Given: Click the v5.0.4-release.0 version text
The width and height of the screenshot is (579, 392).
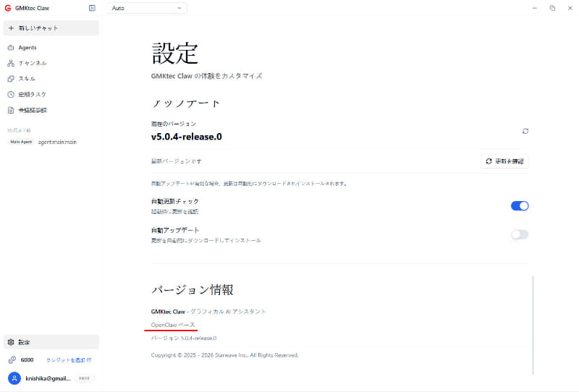Looking at the screenshot, I should (x=187, y=137).
